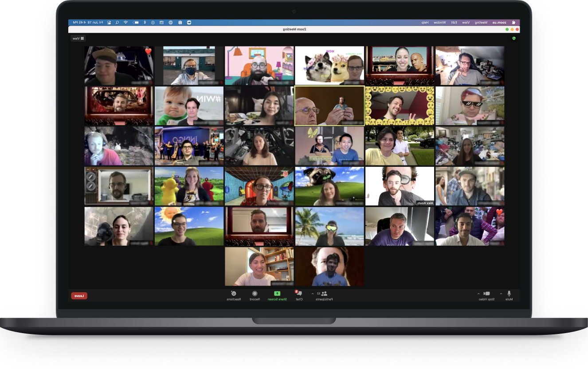The image size is (588, 369).
Task: Click the green encryption shield icon
Action: point(514,38)
